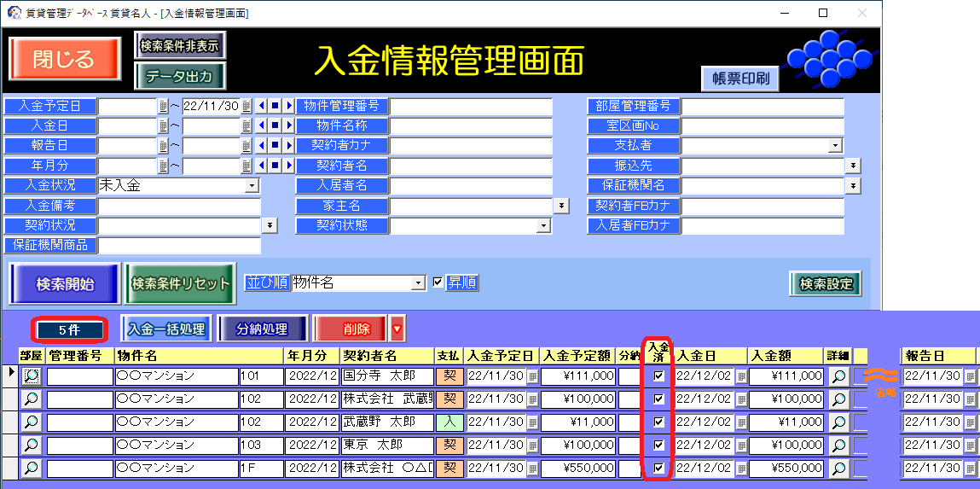Image resolution: width=980 pixels, height=489 pixels.
Task: Expand the 入金状況 dropdown showing 未入金
Action: click(x=252, y=185)
